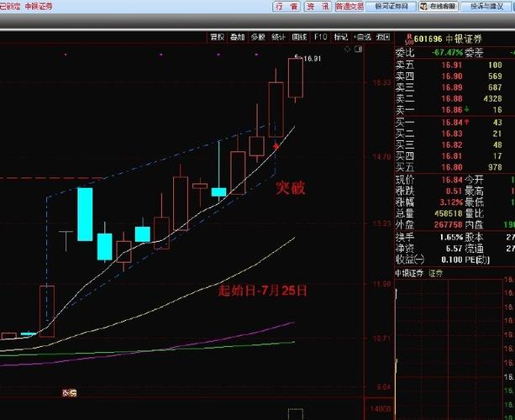Open 银河证券网 website link
Viewport: 515px width, 420px height.
392,7
